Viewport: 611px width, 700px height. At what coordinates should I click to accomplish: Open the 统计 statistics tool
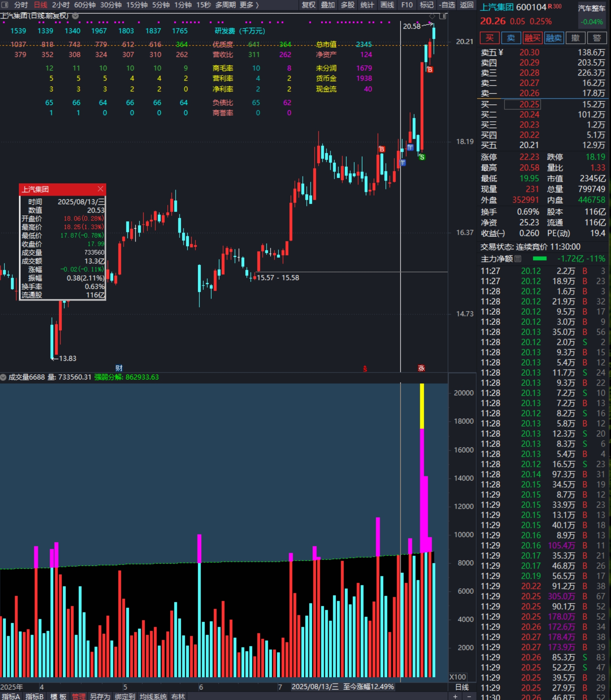(367, 5)
